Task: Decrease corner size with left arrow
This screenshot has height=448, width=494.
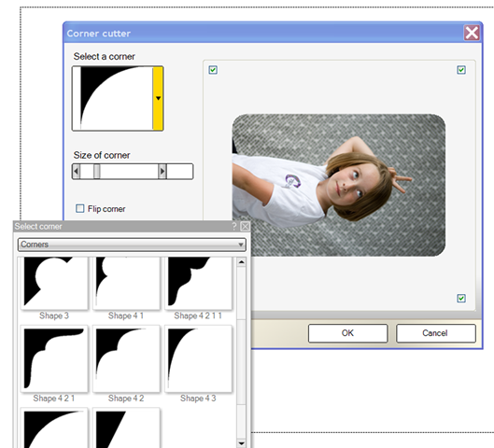Action: [76, 172]
